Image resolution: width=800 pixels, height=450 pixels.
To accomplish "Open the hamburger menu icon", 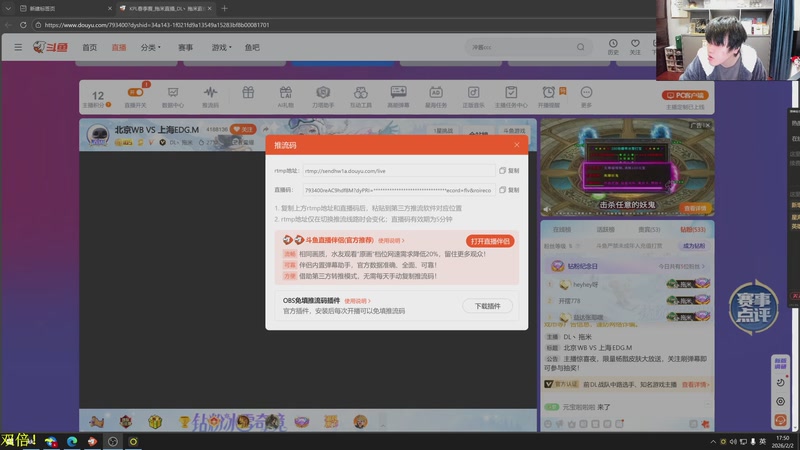I will (x=18, y=47).
